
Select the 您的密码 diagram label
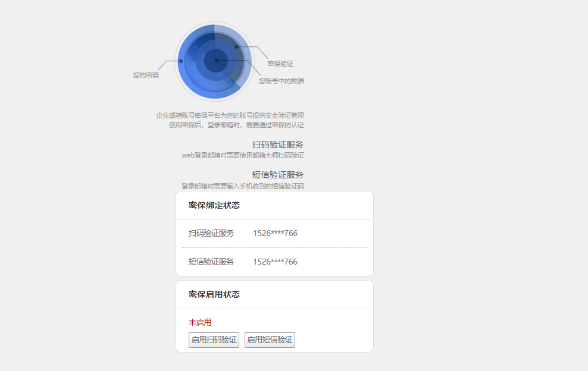tap(146, 75)
